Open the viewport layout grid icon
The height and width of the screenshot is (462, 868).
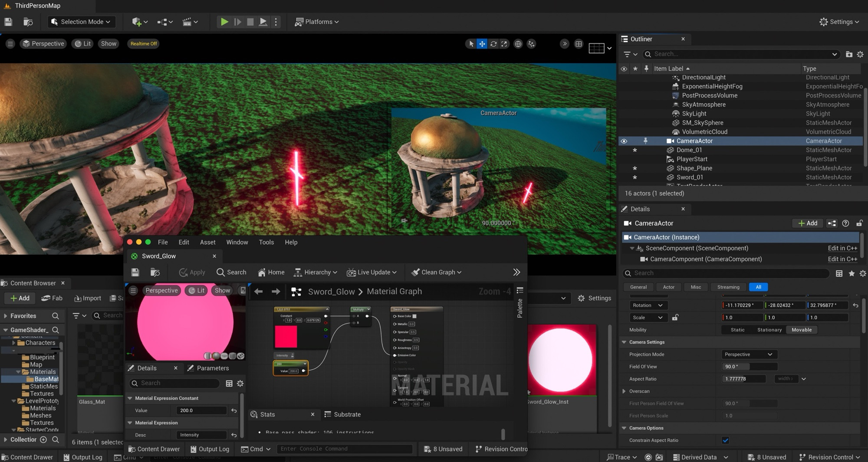(x=579, y=44)
